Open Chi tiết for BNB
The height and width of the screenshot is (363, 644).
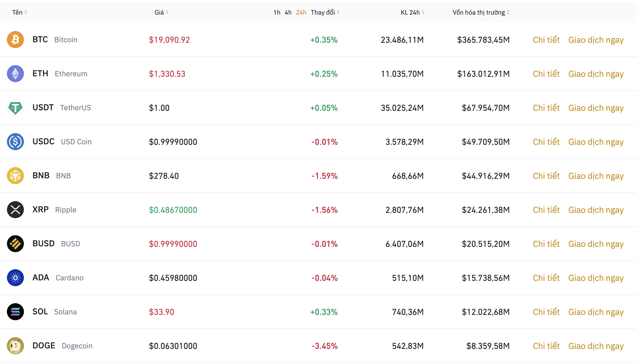tap(546, 176)
